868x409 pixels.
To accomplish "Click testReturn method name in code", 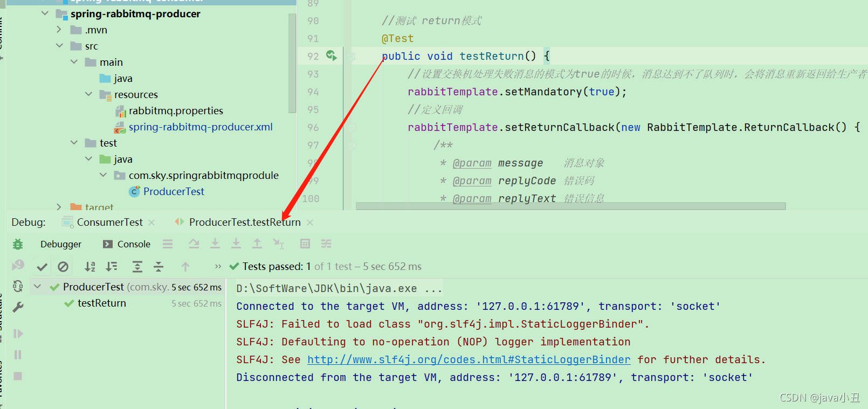I will (492, 56).
